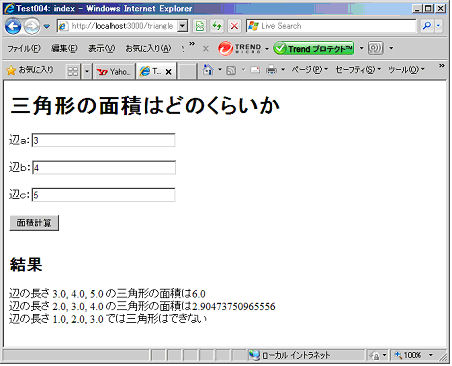Screen dimensions: 452x366
Task: Expand the command bar overflow chevron
Action: (442, 66)
